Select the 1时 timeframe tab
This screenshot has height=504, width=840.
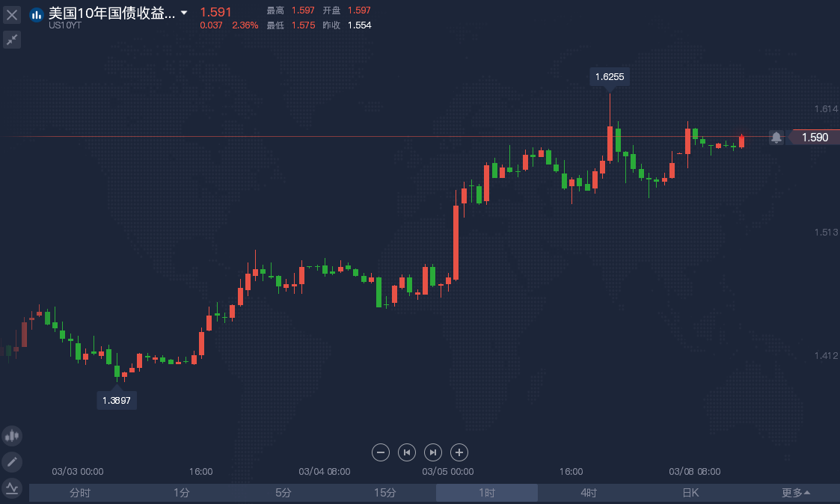point(487,493)
